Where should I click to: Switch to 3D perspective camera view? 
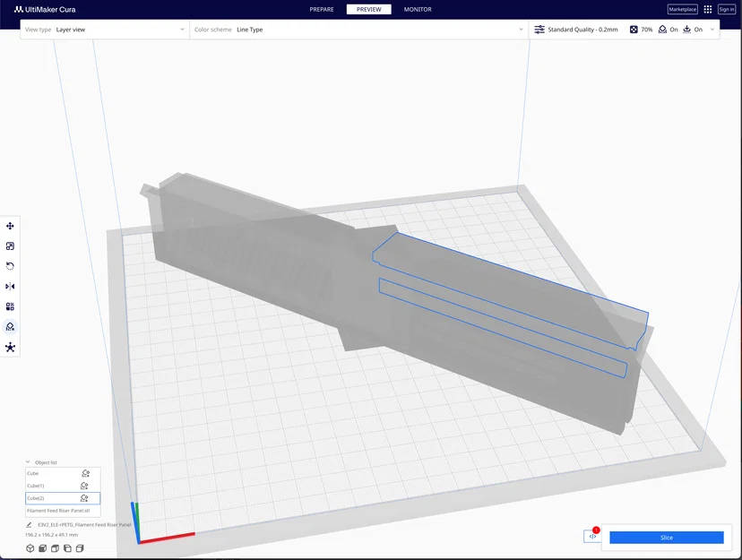pos(30,548)
